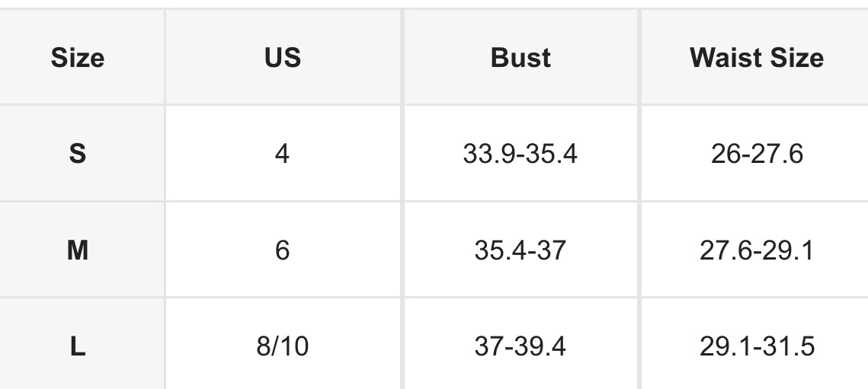Click bust measurement 33.9-35.4

[520, 155]
